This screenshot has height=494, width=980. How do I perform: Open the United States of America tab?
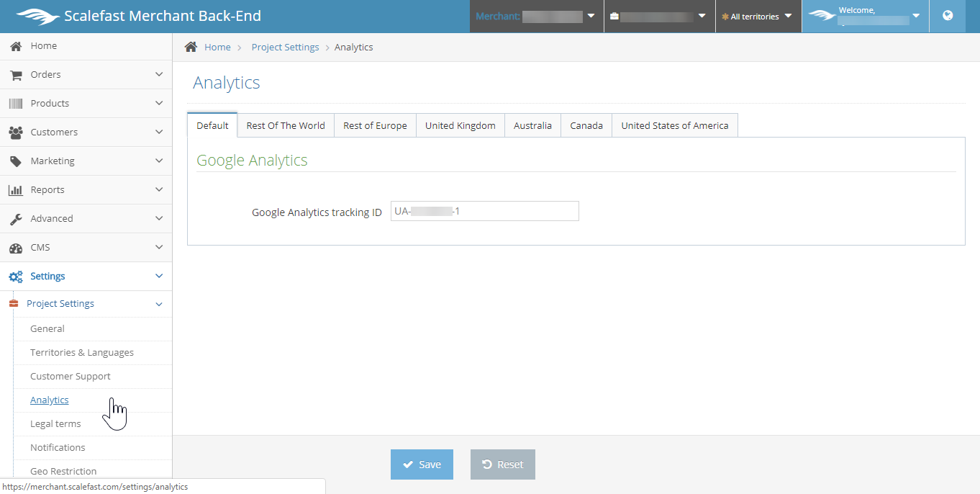(x=674, y=125)
